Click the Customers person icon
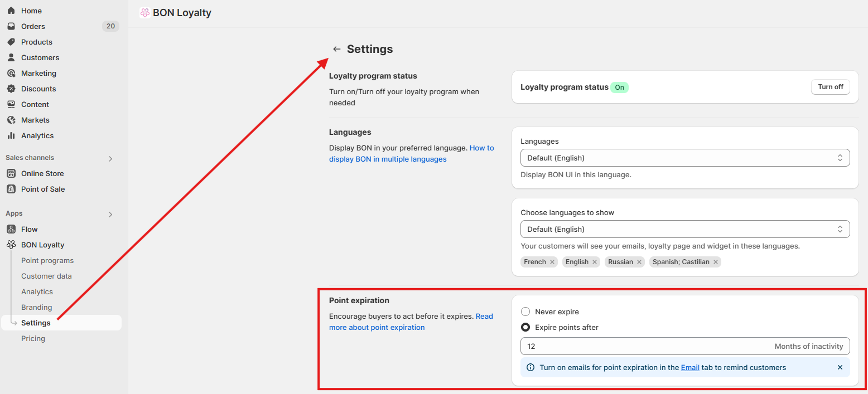This screenshot has height=394, width=868. [x=11, y=57]
